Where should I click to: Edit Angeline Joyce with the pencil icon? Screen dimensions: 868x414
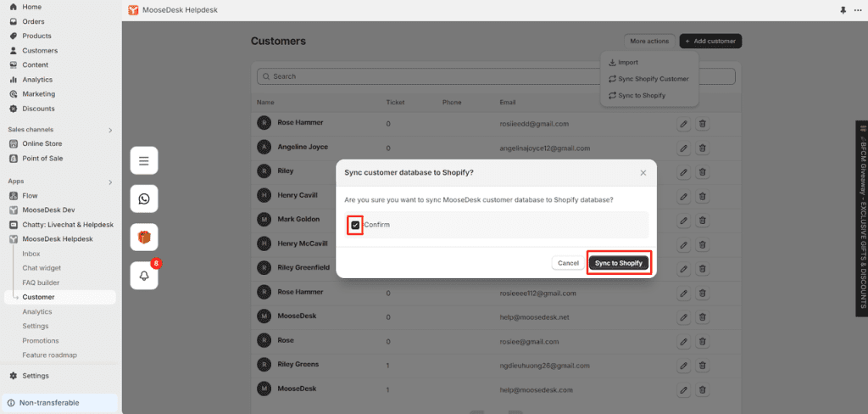684,148
